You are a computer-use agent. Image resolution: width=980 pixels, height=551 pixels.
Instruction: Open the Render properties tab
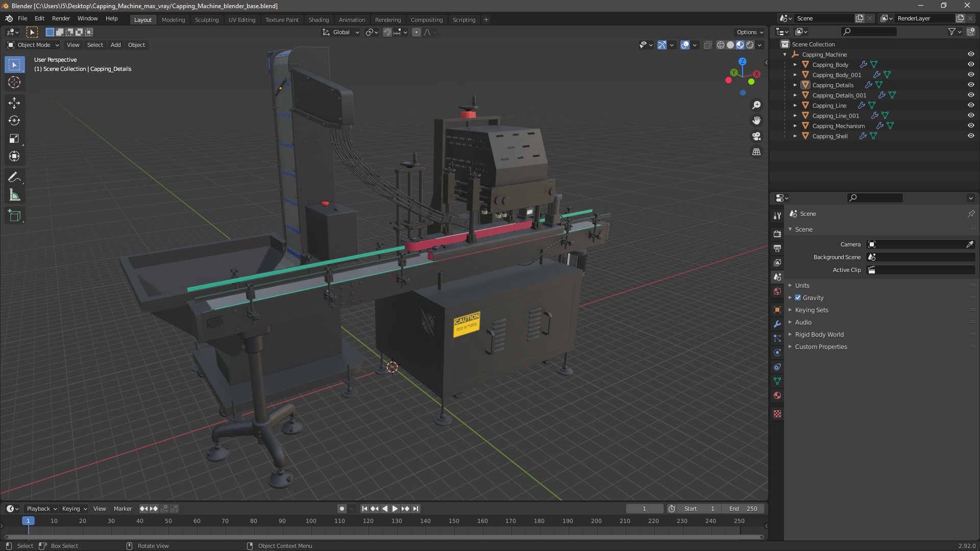pyautogui.click(x=777, y=234)
